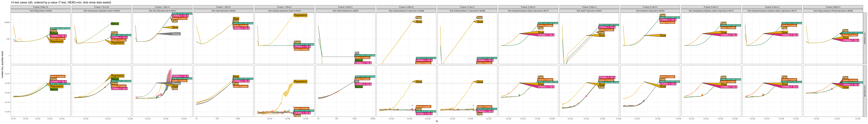Click the 'median line, quantiles band' y-axis title
Viewport: 868px width, 124px height.
[x=2, y=65]
